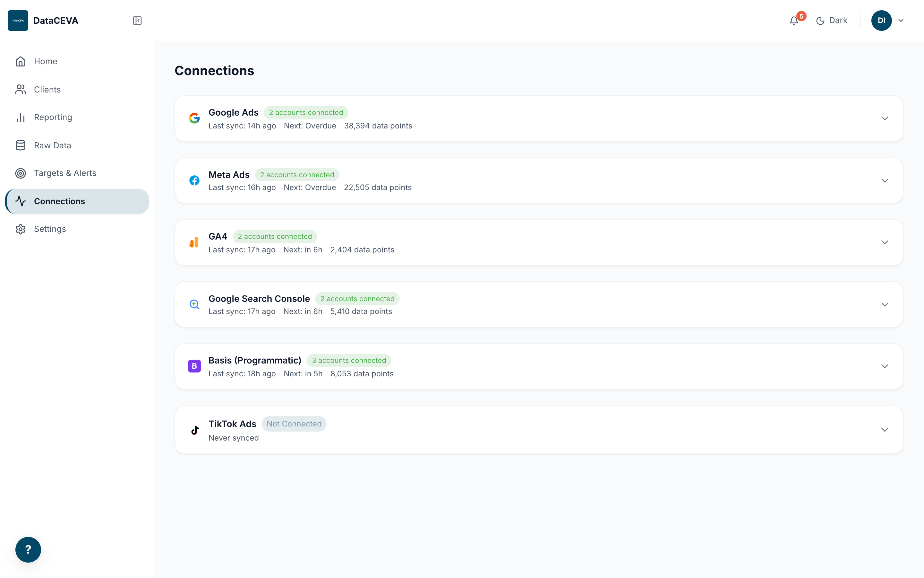This screenshot has height=578, width=924.
Task: Click the TikTok logo icon
Action: 195,430
